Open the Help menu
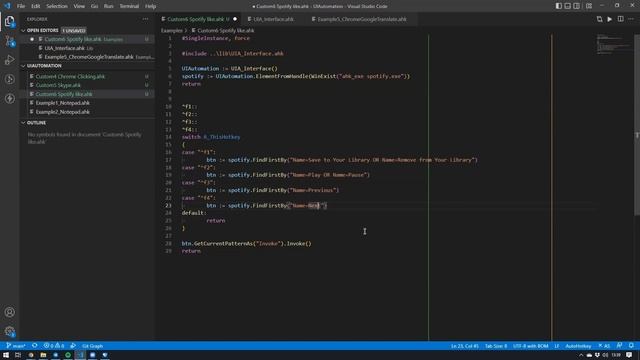Viewport: 640px width, 360px height. coord(151,6)
